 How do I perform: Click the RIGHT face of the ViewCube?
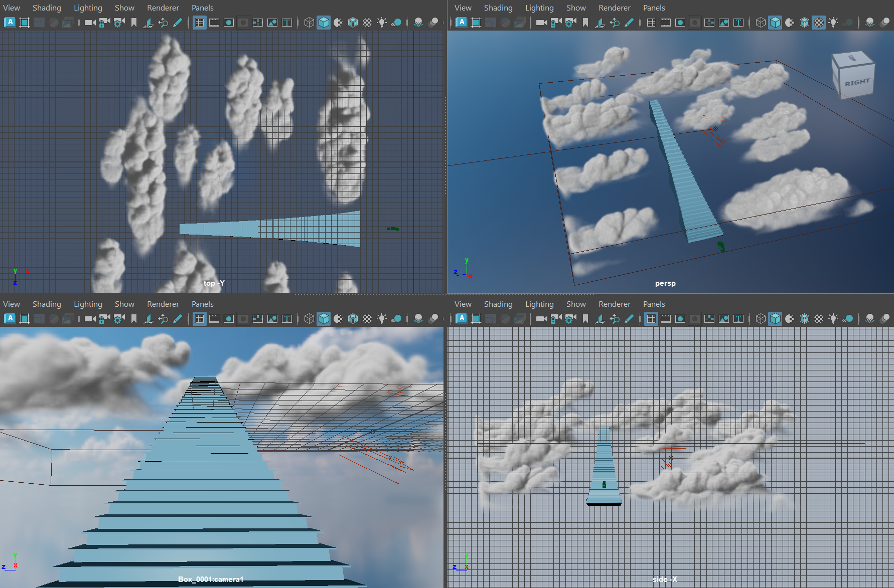pos(857,83)
